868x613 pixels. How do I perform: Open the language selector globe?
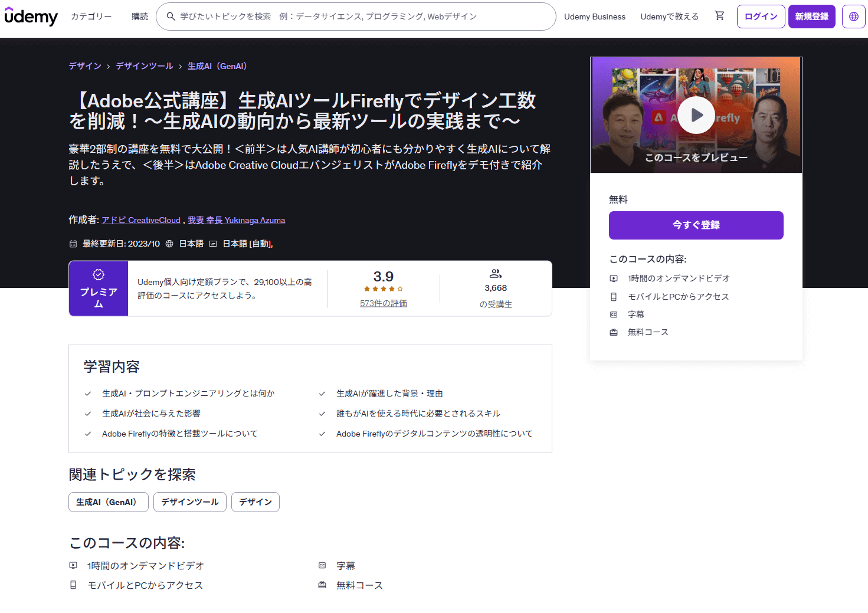853,17
